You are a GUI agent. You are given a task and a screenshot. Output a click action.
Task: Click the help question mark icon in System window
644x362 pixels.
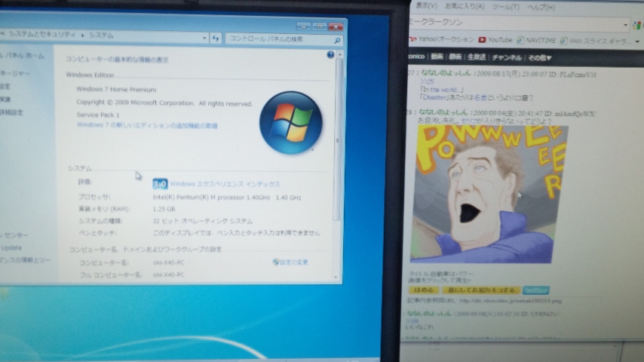click(330, 54)
